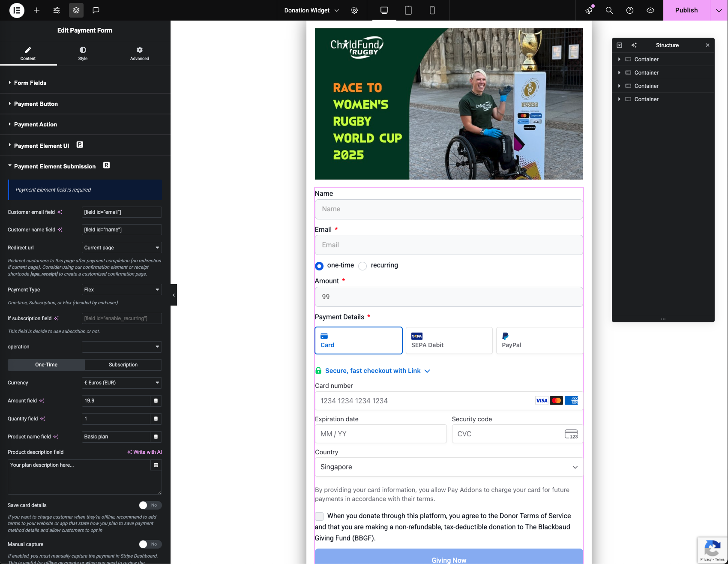Open site settings sliders icon
Viewport: 728px width, 564px height.
pyautogui.click(x=57, y=10)
